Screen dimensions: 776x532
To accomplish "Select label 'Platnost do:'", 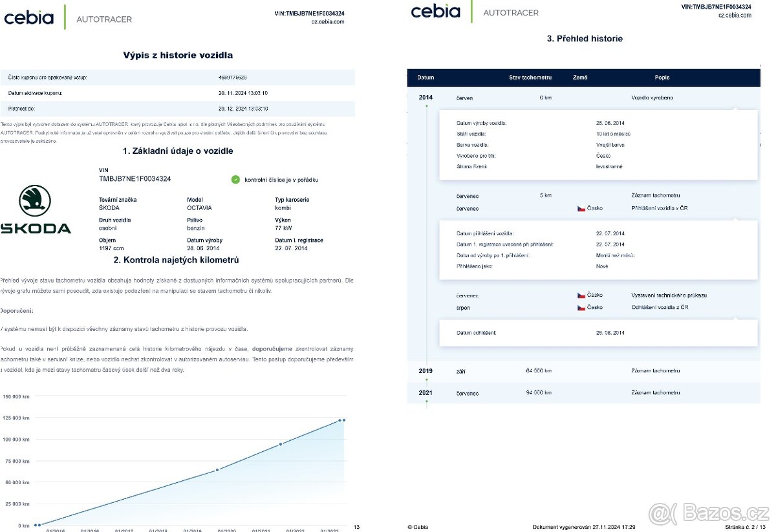I will coord(22,109).
